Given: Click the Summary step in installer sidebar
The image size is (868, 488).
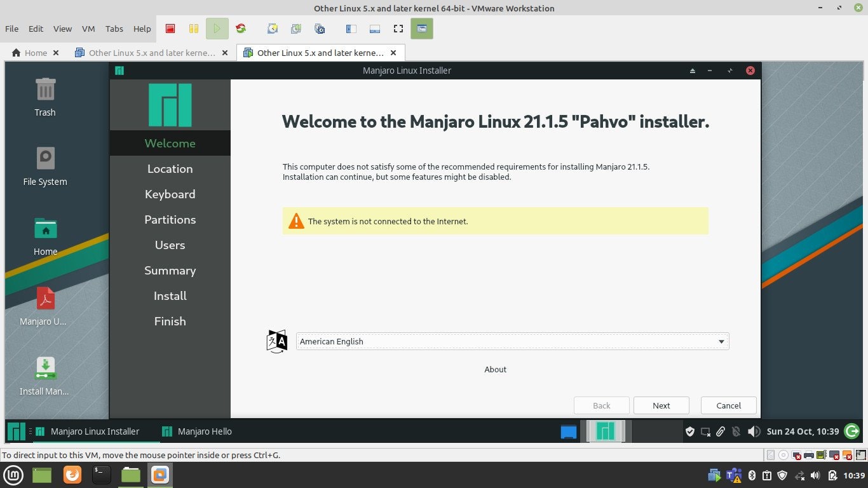Looking at the screenshot, I should (x=170, y=270).
